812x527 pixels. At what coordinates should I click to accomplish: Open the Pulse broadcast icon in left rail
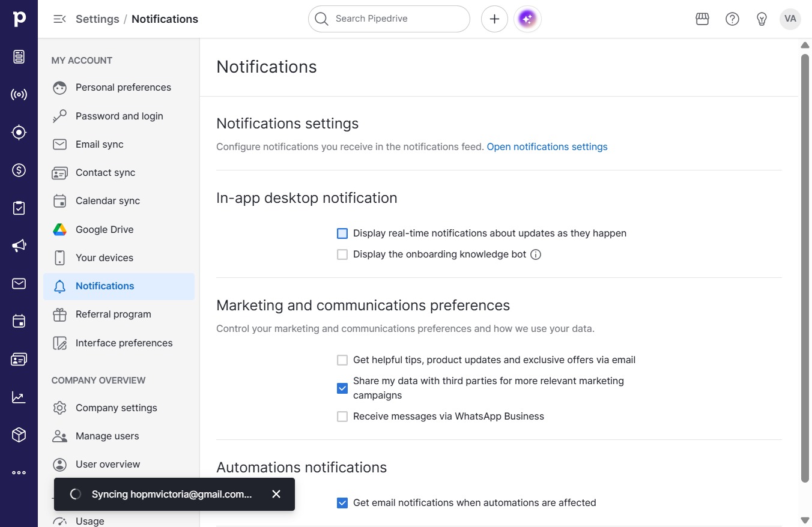(19, 94)
